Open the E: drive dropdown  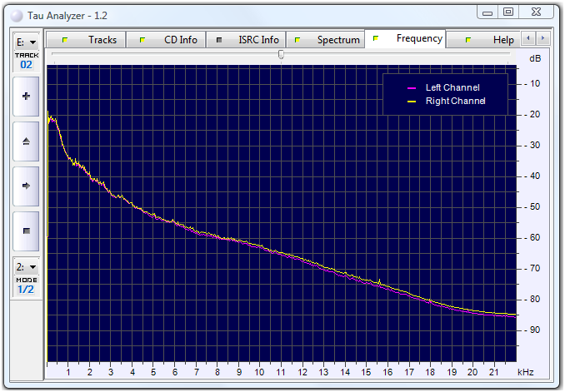pyautogui.click(x=26, y=42)
